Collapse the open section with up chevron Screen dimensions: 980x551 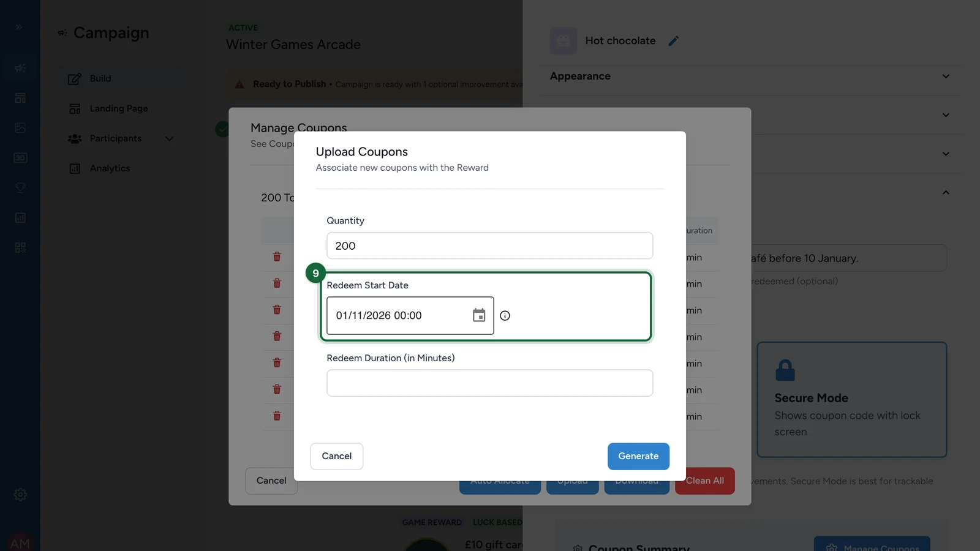tap(946, 192)
